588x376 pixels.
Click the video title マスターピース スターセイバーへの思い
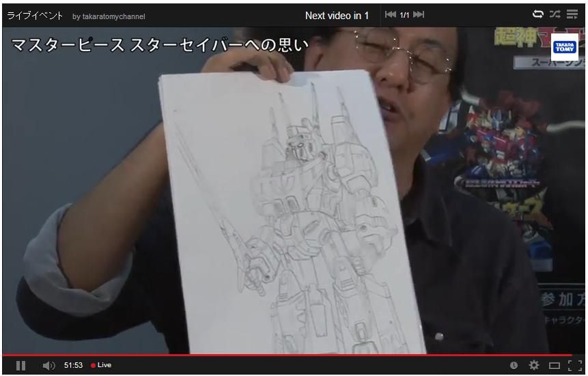[160, 45]
